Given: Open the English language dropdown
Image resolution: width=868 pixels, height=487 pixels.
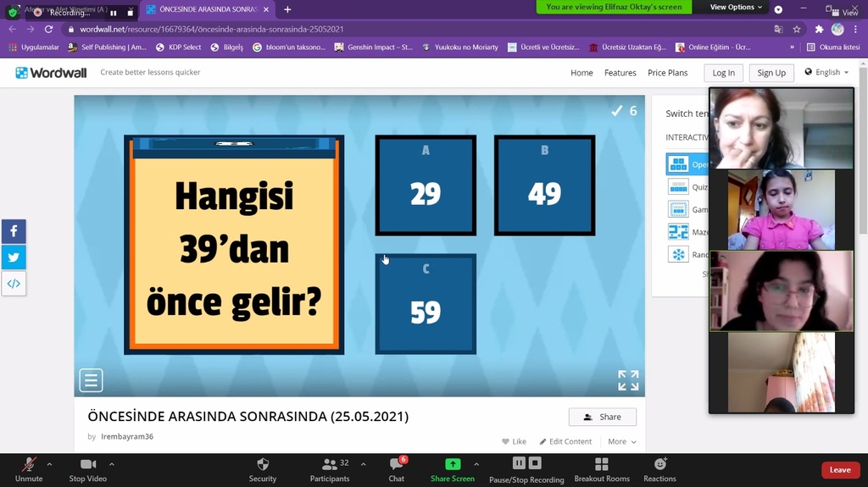Looking at the screenshot, I should click(x=826, y=72).
